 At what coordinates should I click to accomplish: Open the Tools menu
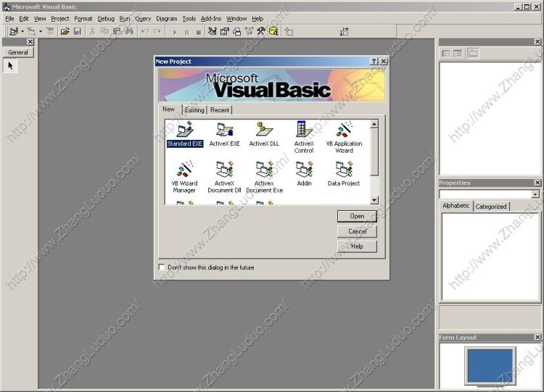point(189,19)
